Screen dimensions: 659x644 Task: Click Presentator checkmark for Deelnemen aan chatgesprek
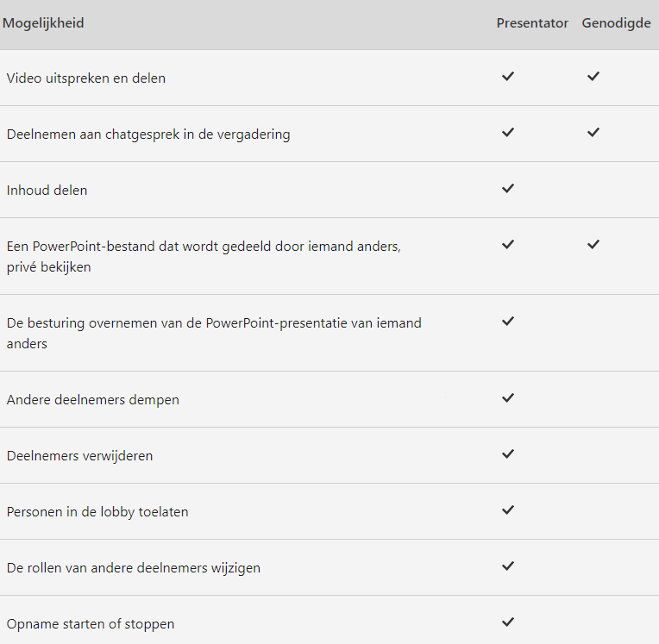508,133
